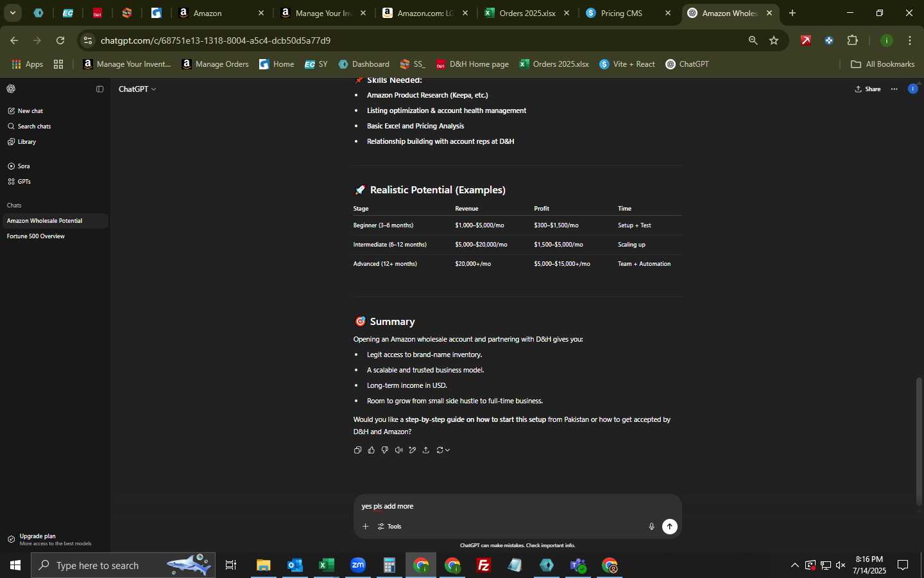Open Chrome three-dot menu

(910, 40)
